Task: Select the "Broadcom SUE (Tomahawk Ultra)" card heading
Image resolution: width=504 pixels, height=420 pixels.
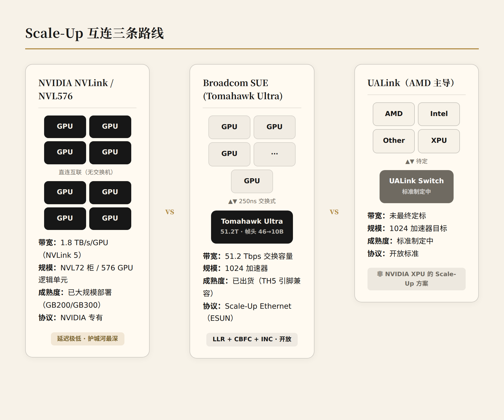Action: pyautogui.click(x=243, y=90)
